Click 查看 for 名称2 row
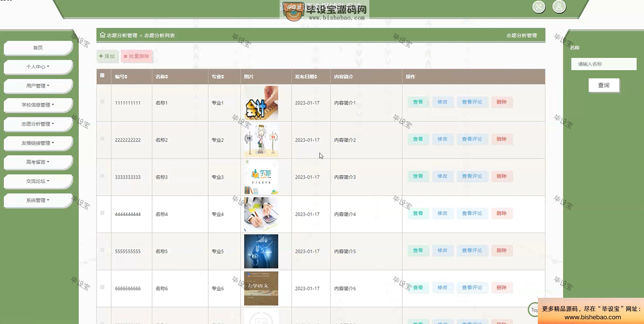 click(x=418, y=139)
